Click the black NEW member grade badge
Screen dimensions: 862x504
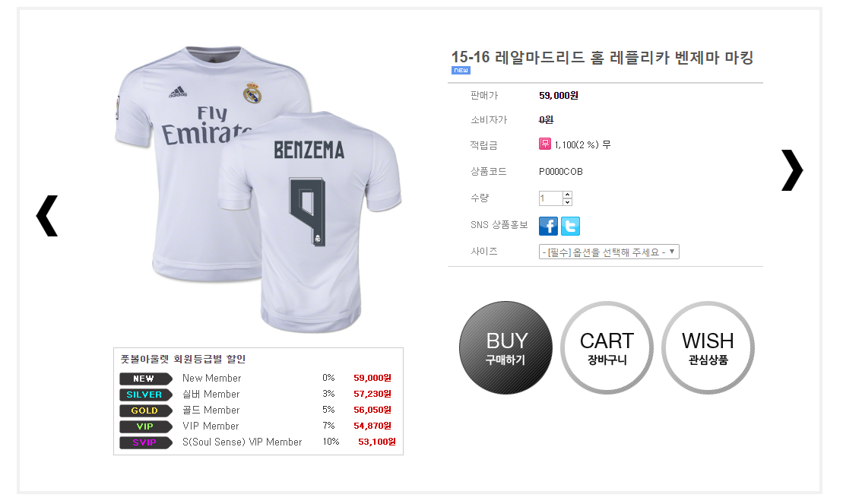coord(144,379)
